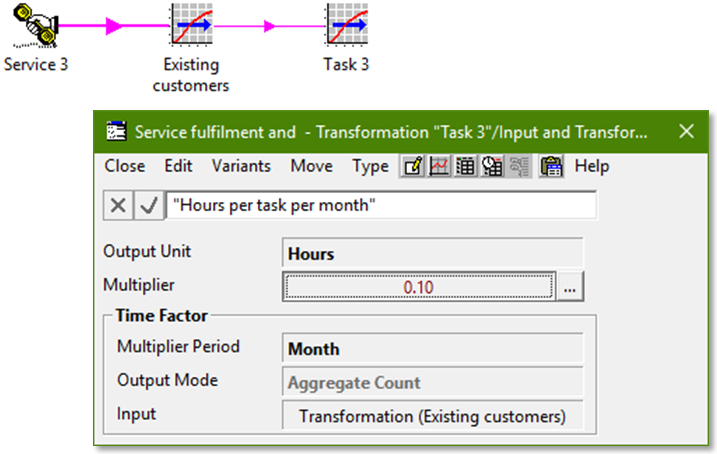The height and width of the screenshot is (454, 717).
Task: Open the graph view toolbar icon
Action: pyautogui.click(x=438, y=167)
